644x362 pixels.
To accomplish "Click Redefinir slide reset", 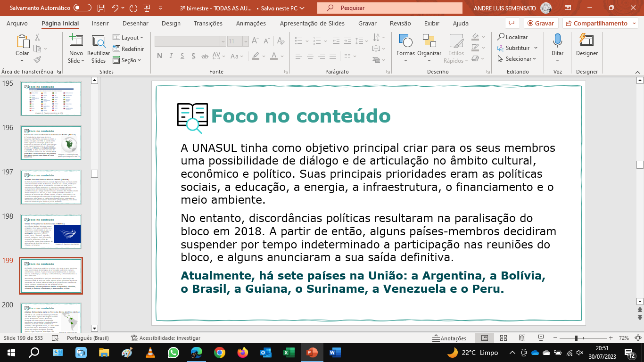I will coord(129,49).
